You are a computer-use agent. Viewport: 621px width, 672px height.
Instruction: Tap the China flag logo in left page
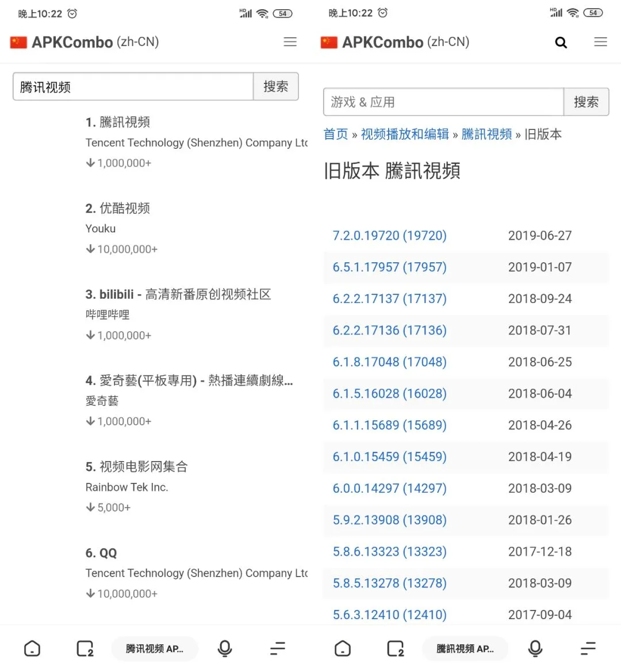(18, 42)
